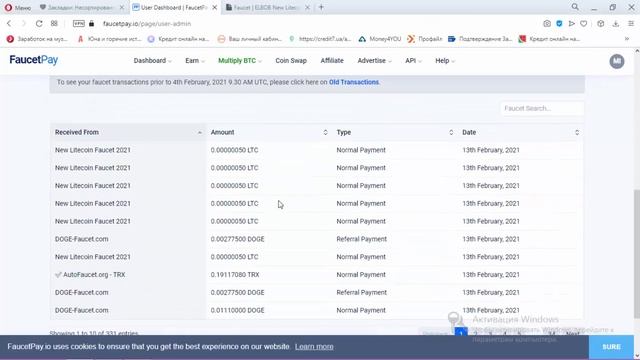Viewport: 640px width, 360px height.
Task: Sort by Date column
Action: pos(521,132)
